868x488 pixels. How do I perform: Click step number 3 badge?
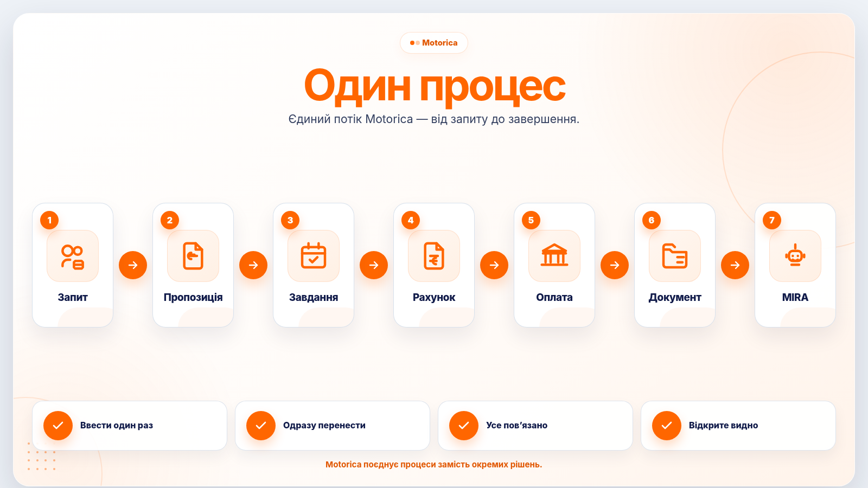tap(290, 220)
